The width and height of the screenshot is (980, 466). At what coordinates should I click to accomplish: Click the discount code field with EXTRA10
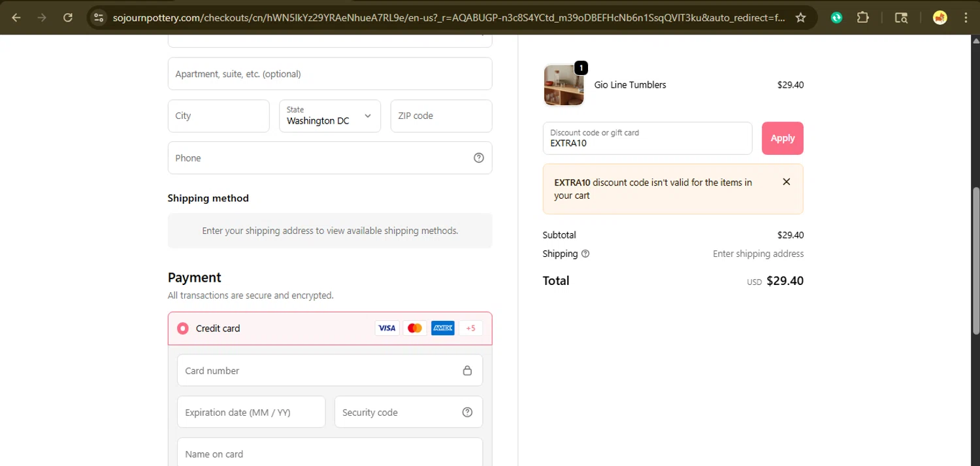coord(647,138)
